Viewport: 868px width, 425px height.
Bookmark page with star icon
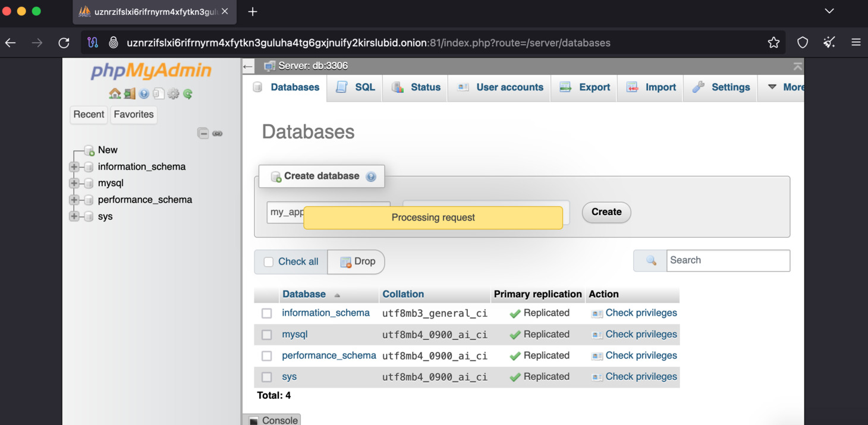(x=773, y=43)
